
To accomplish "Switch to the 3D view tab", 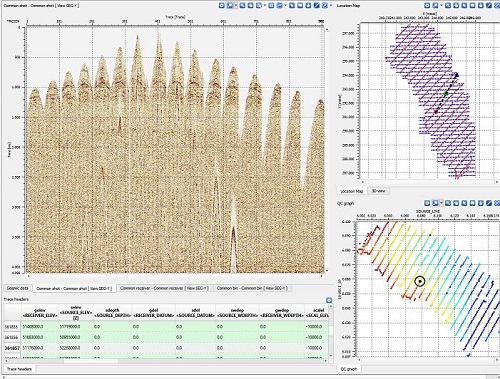I will pos(378,191).
